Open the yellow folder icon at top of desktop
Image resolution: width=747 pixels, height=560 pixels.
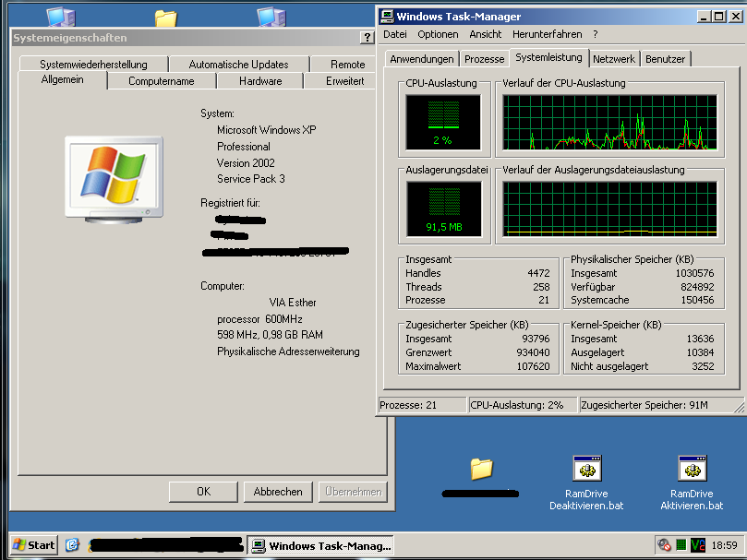[165, 18]
